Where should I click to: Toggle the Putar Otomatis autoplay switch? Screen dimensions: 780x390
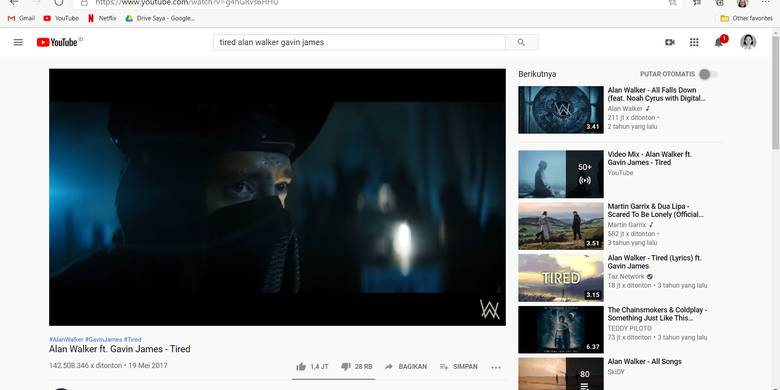click(708, 74)
